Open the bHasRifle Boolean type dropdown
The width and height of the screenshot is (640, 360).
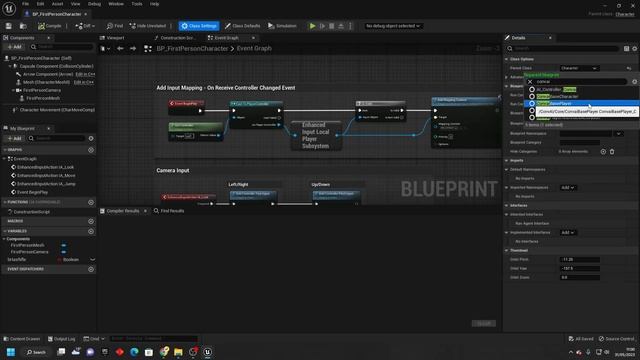[x=93, y=260]
